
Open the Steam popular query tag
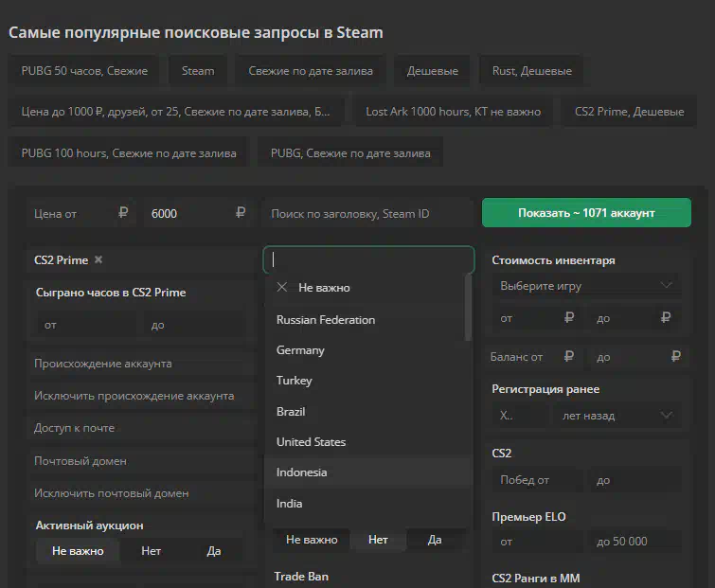pos(198,71)
